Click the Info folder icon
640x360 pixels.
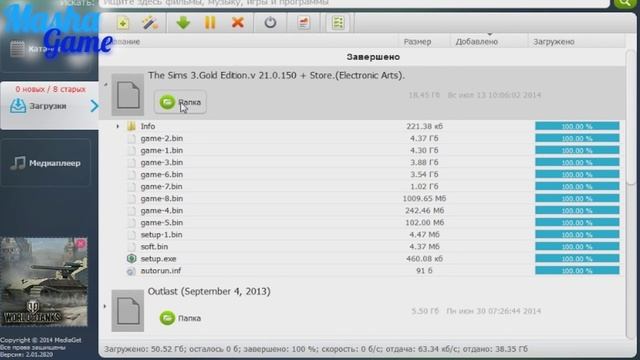[131, 126]
